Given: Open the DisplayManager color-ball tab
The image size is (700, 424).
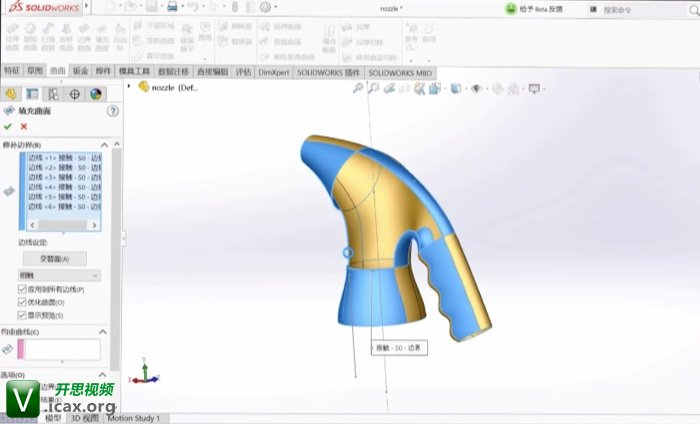Looking at the screenshot, I should 96,94.
